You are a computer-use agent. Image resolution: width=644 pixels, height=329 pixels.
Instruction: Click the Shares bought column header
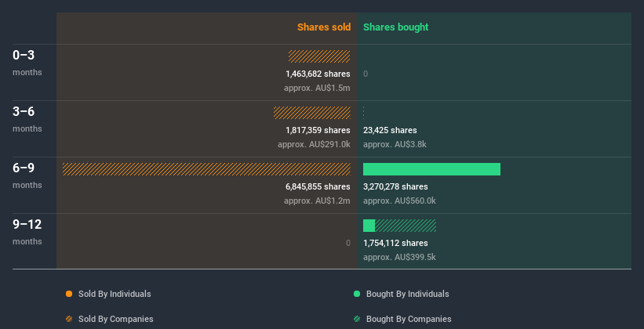pos(395,27)
